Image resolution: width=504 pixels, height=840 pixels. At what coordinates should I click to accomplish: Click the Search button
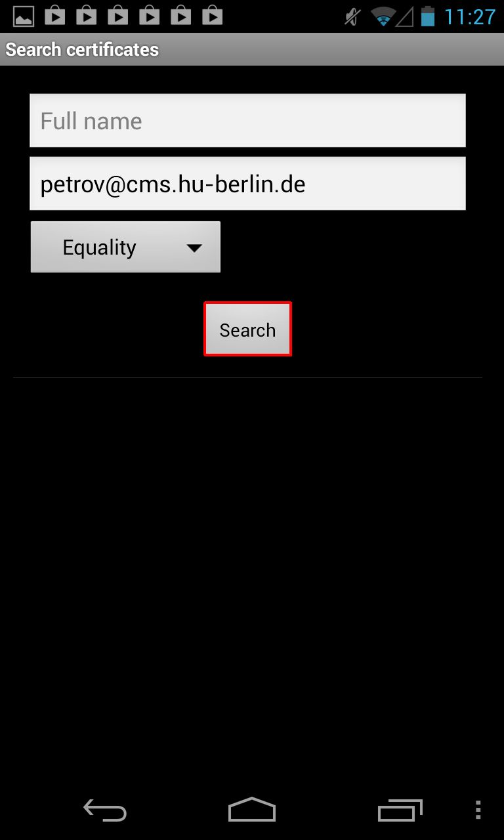coord(247,329)
